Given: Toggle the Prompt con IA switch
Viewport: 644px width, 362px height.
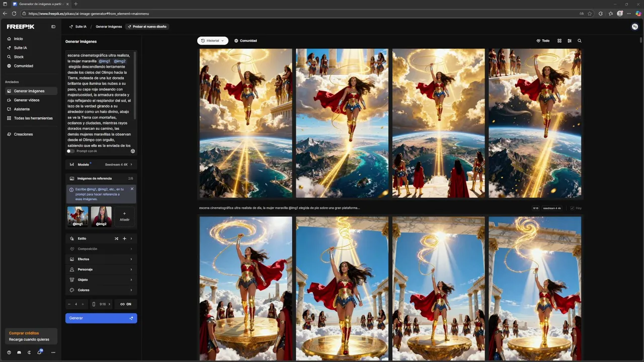Looking at the screenshot, I should (x=70, y=151).
